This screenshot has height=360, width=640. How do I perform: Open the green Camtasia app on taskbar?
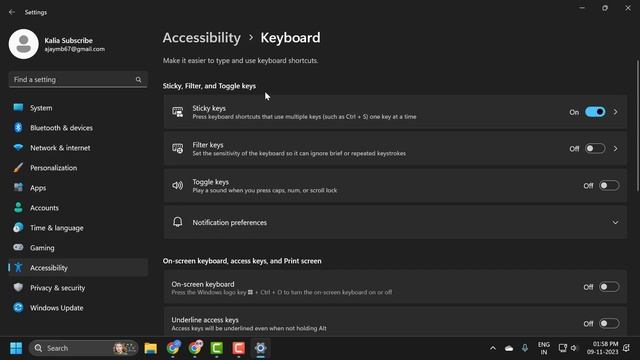(x=217, y=348)
